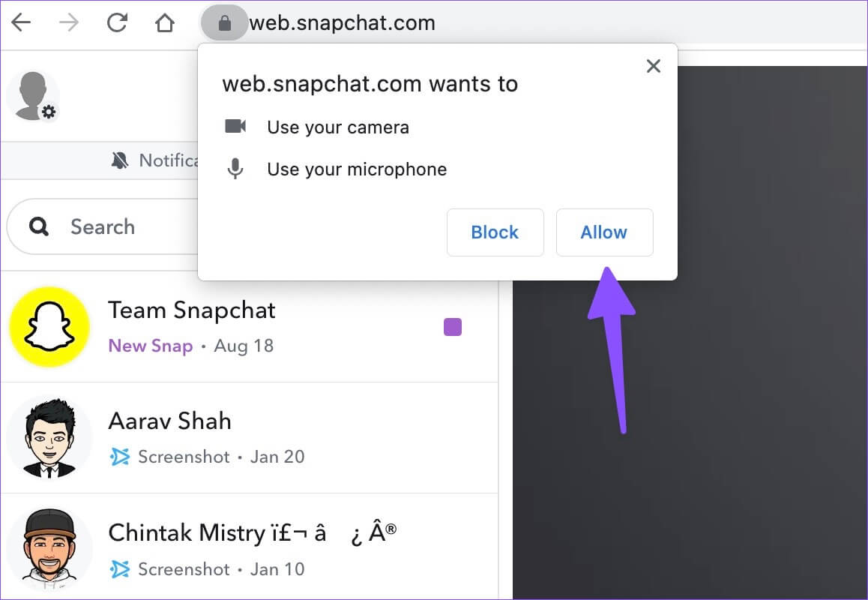The image size is (868, 600).
Task: Click the 'Aug 18' date on Team Snapchat row
Action: (x=244, y=346)
